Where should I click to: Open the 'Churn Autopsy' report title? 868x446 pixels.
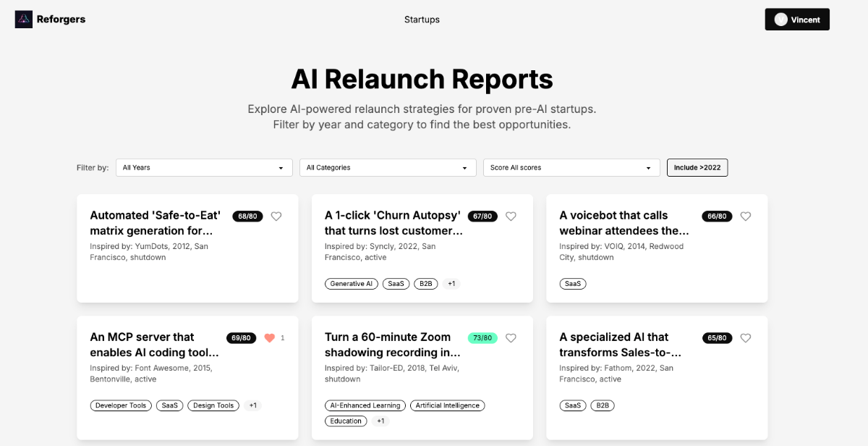coord(393,223)
